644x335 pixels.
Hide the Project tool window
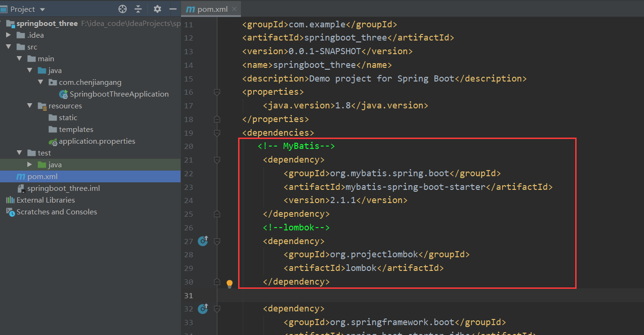click(173, 9)
